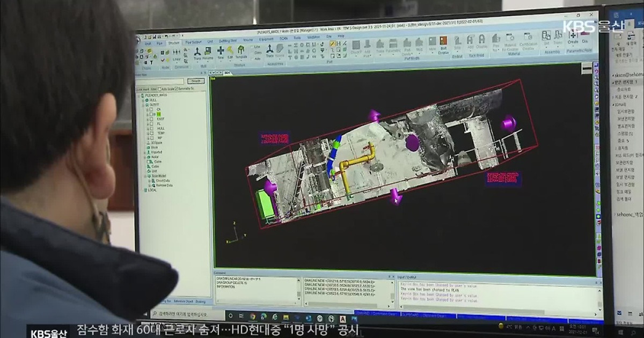Select the LOCAL tree item
The height and width of the screenshot is (338, 644).
point(151,190)
